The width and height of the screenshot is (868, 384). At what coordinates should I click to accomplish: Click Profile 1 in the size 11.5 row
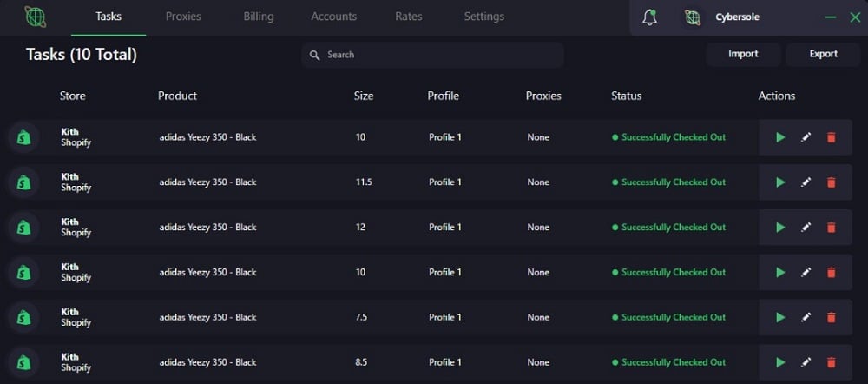point(445,182)
